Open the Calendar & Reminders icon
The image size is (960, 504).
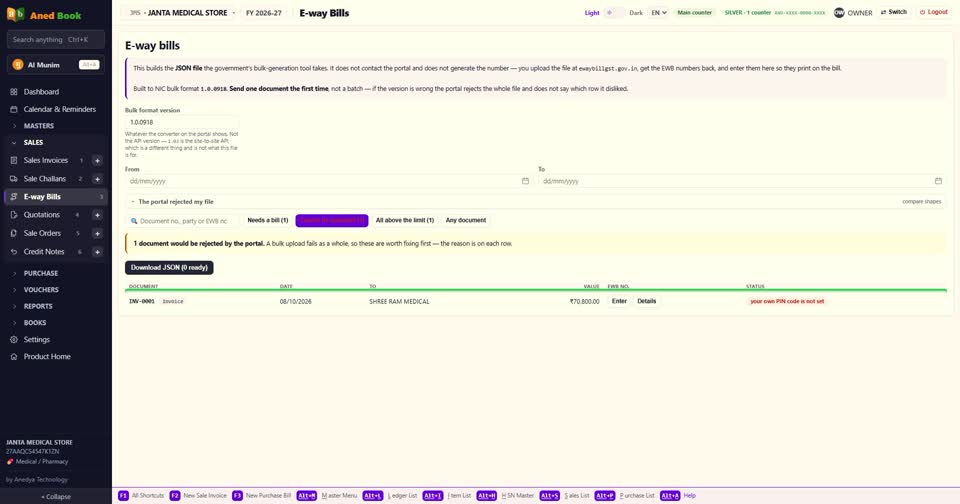coord(14,109)
